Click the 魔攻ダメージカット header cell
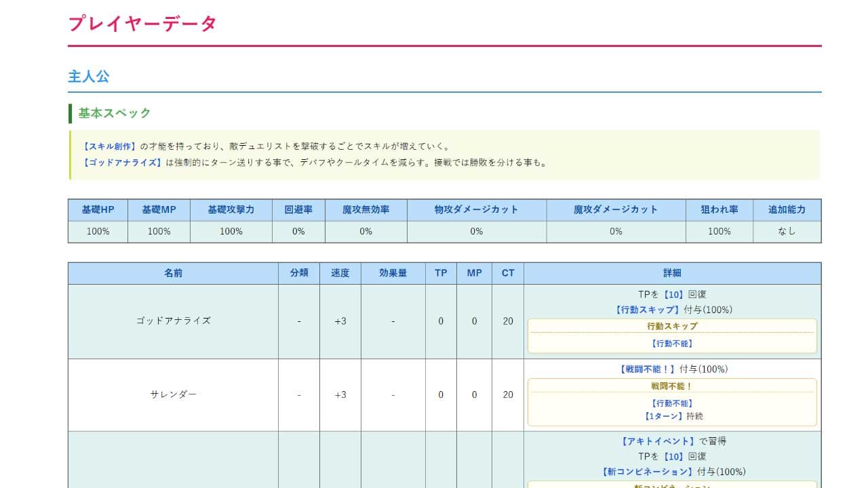Viewport: 868px width, 488px height. click(x=615, y=210)
